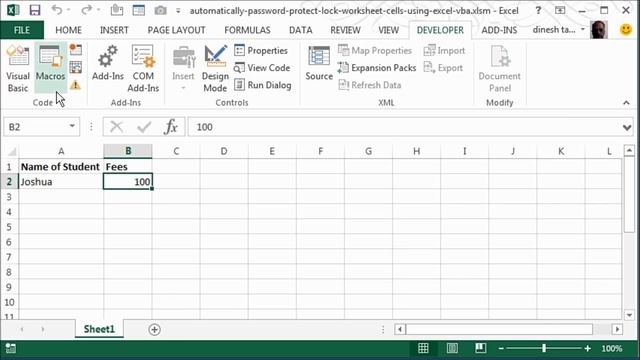
Task: Click the Insert Function fx icon
Action: [171, 127]
